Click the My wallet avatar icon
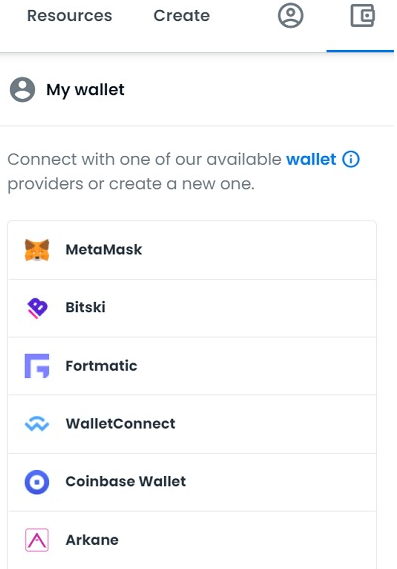This screenshot has width=397, height=569. [22, 90]
